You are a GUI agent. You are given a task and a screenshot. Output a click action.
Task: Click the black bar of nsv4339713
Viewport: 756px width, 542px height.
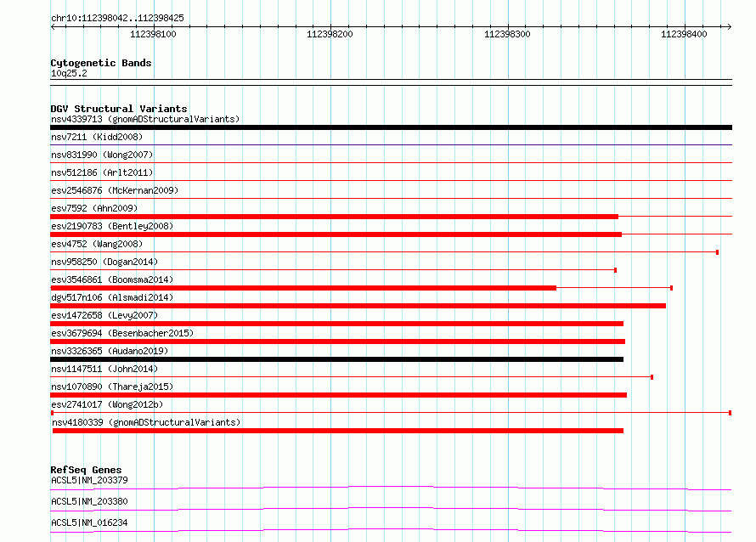click(x=391, y=127)
